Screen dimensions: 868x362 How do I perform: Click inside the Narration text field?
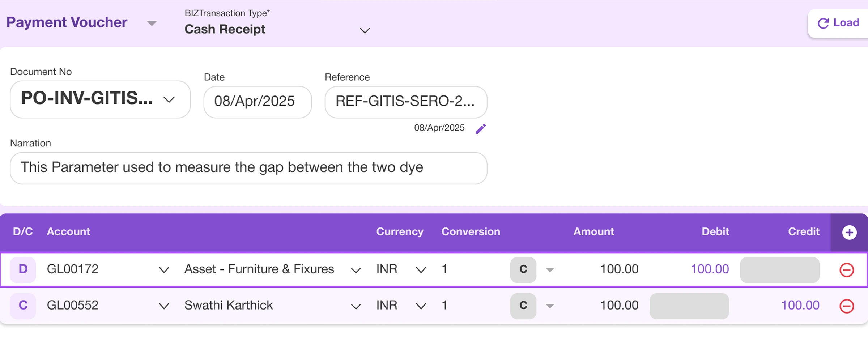click(x=248, y=167)
